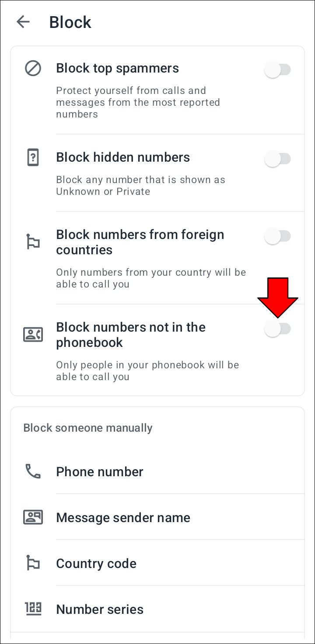Image resolution: width=315 pixels, height=644 pixels.
Task: Tap the Number series 123 icon
Action: tap(33, 609)
